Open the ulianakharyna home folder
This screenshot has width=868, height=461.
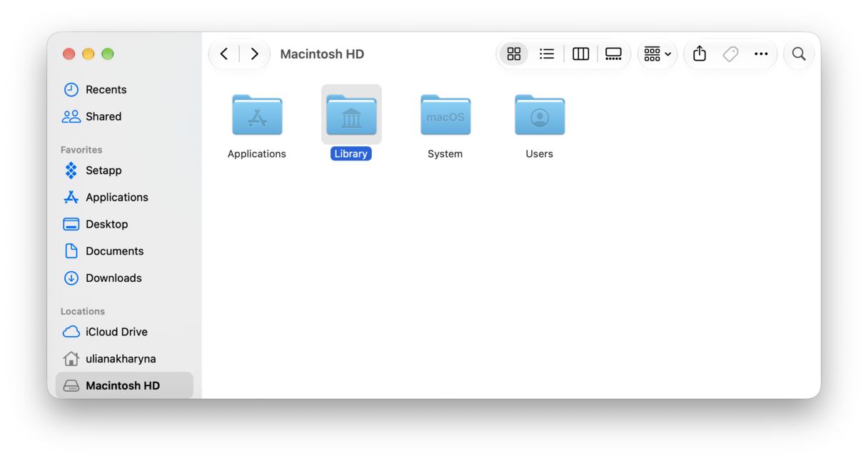[x=124, y=359]
